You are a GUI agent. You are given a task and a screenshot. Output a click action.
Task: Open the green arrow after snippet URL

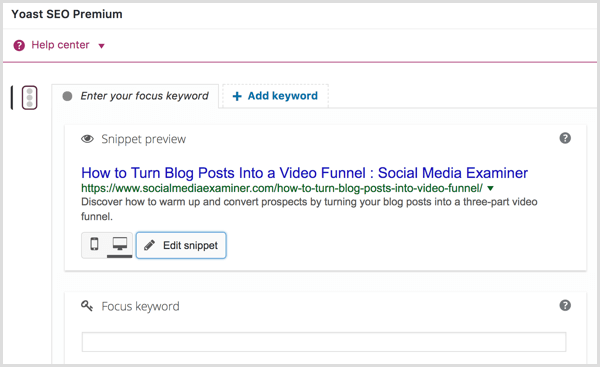tap(491, 188)
